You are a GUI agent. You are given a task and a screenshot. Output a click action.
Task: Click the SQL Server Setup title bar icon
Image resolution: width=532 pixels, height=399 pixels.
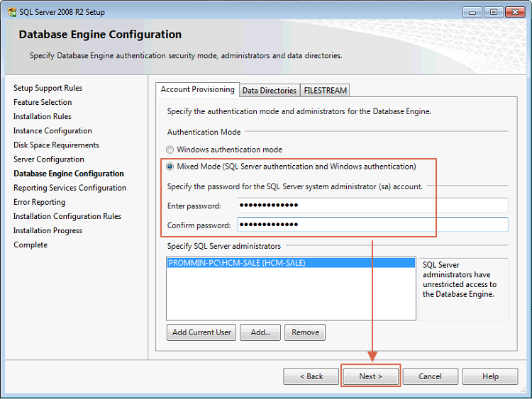point(12,12)
